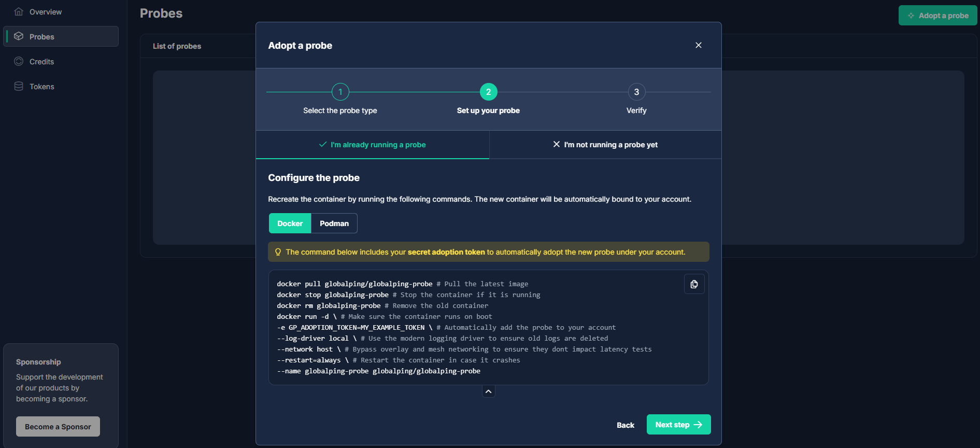This screenshot has height=448, width=980.
Task: Click step 2 circle in stepper
Action: click(x=488, y=92)
